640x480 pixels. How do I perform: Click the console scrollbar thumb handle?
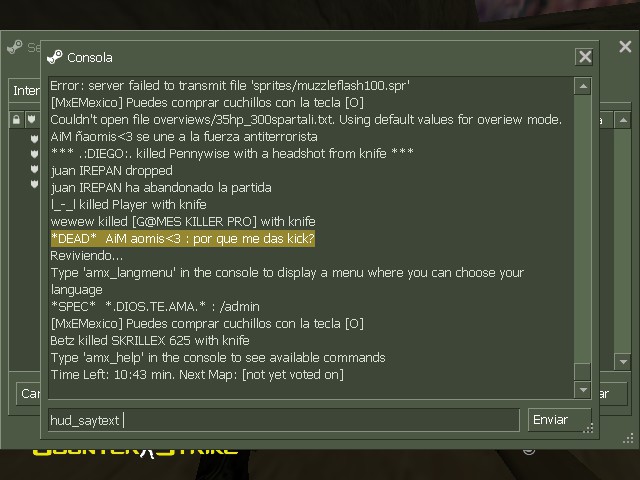coord(583,372)
